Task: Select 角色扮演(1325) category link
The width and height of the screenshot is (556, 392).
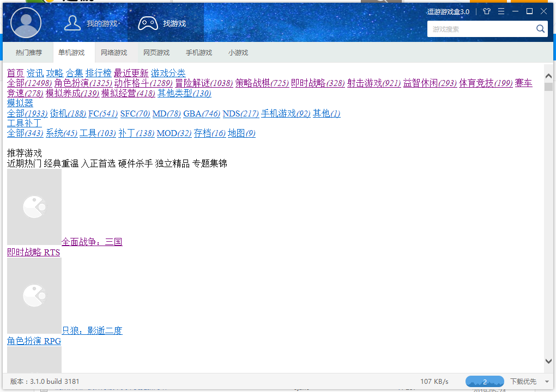Action: tap(83, 83)
